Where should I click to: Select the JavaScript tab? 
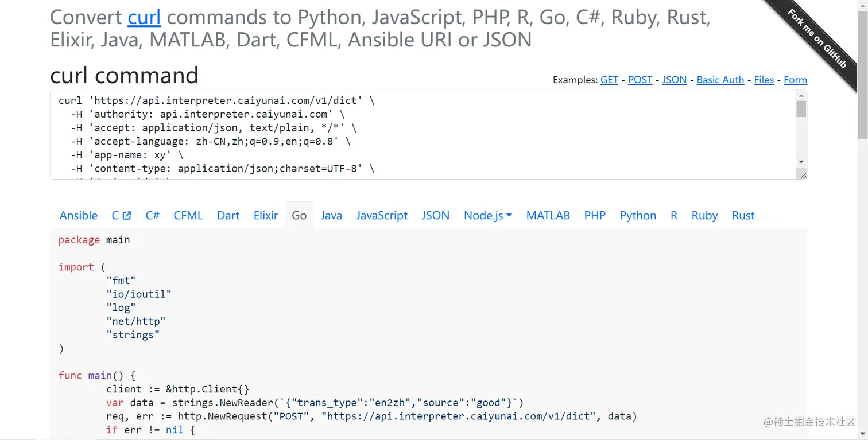click(x=382, y=216)
